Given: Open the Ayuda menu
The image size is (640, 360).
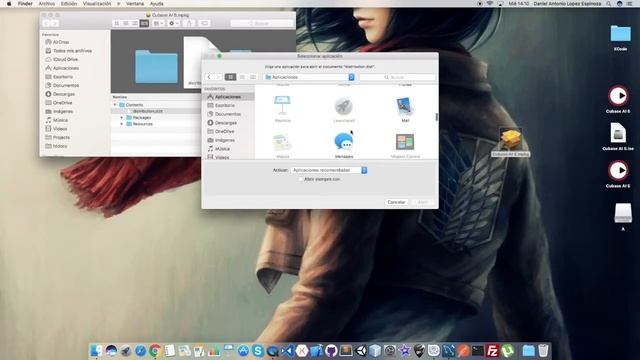Looking at the screenshot, I should coord(156,4).
